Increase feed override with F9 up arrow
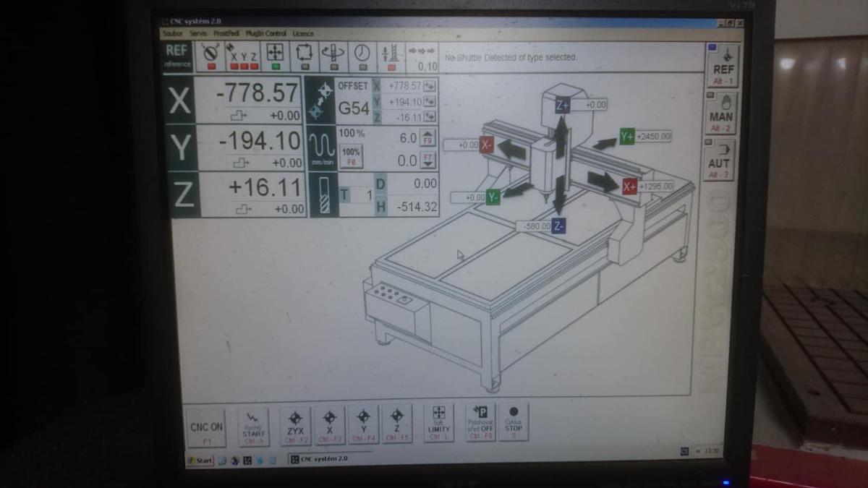 click(428, 137)
